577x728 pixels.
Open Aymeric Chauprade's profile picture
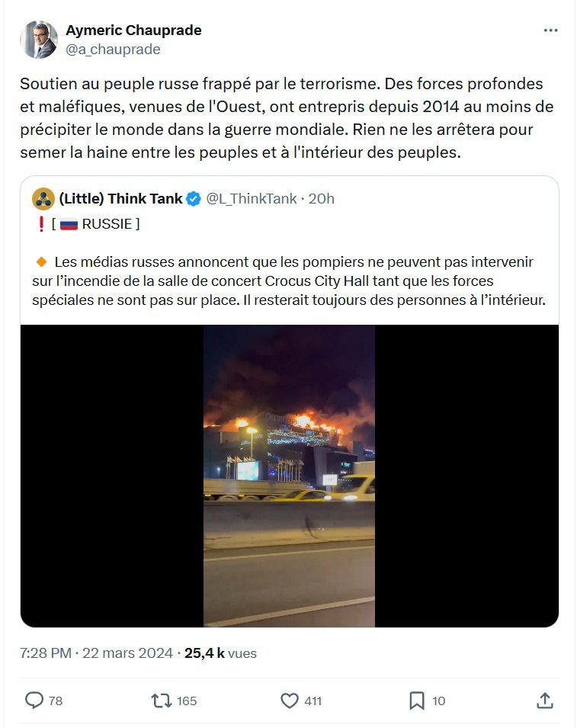[39, 40]
